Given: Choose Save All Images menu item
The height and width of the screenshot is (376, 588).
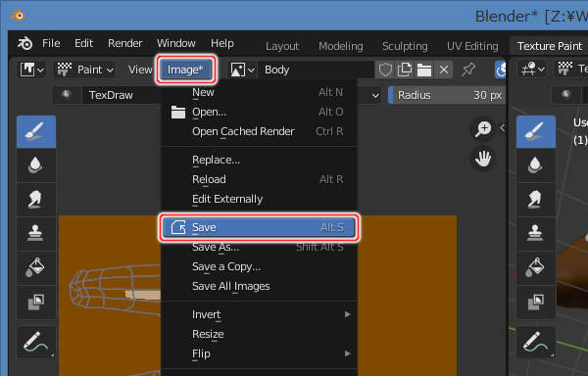Looking at the screenshot, I should coord(259,286).
